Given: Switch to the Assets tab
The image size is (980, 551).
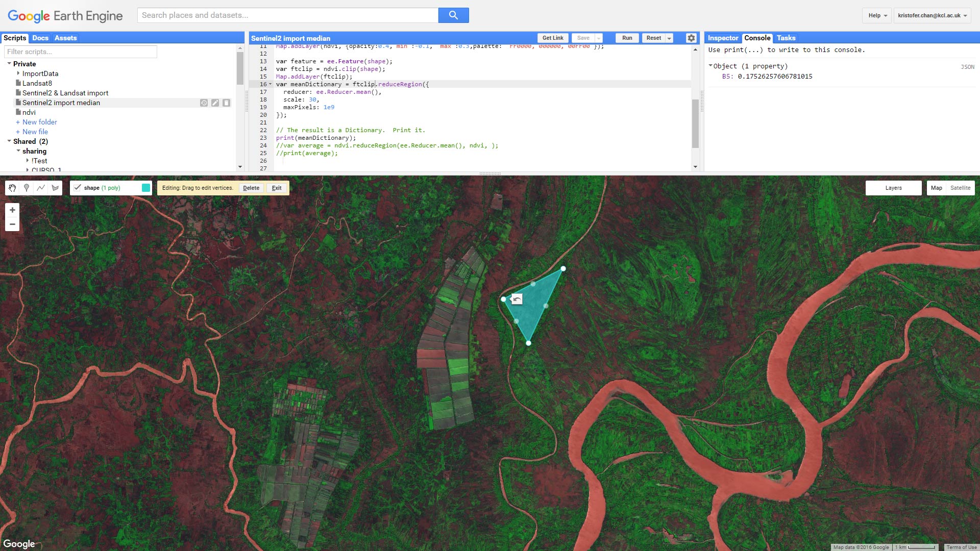Looking at the screenshot, I should 65,38.
